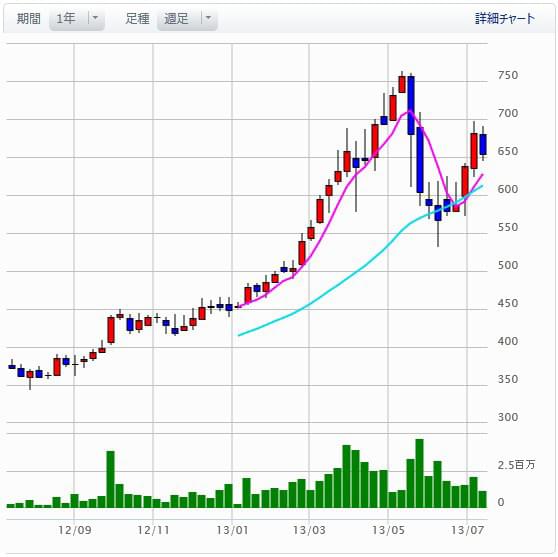Open the 足種 週足 dropdown
Image resolution: width=558 pixels, height=557 pixels.
[x=187, y=19]
